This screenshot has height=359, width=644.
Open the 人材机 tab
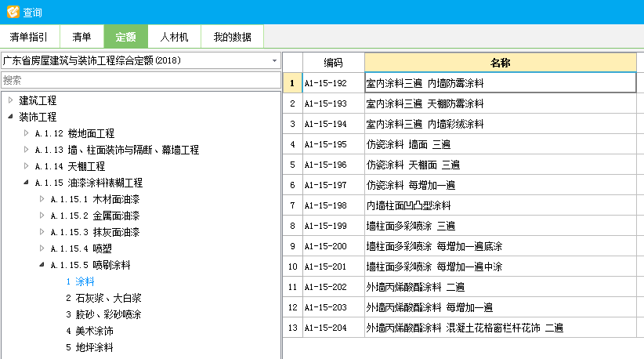[174, 37]
